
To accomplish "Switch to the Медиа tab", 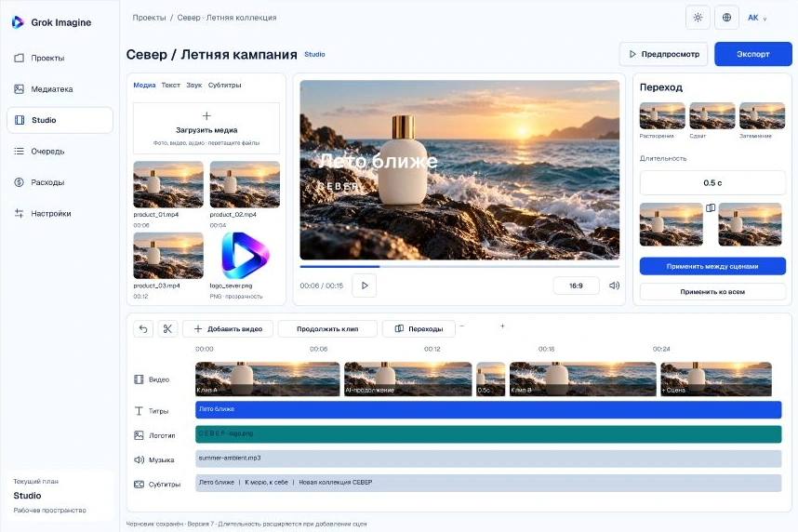I will 144,85.
